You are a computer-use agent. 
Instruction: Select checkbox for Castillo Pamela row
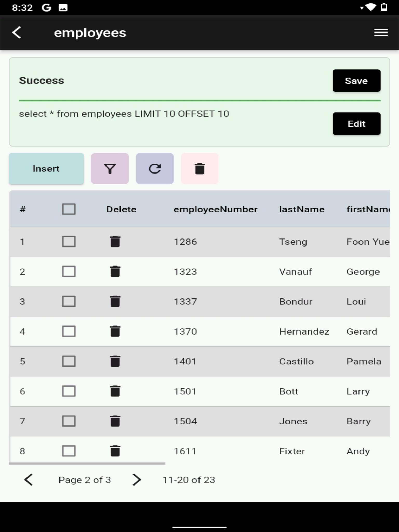(69, 361)
